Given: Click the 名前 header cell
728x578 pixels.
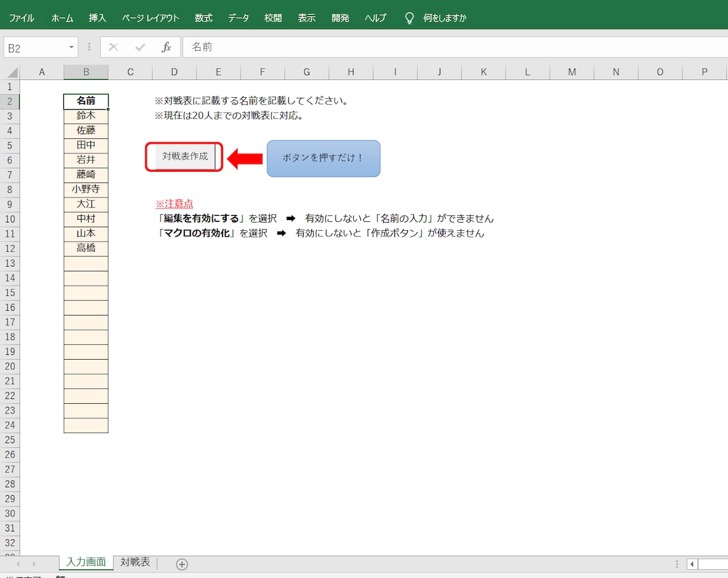Looking at the screenshot, I should (86, 101).
